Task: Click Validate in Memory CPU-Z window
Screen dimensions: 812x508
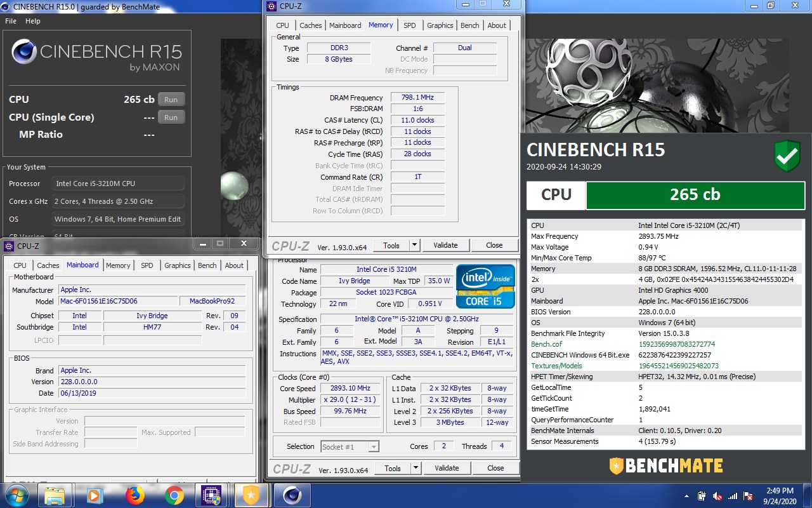Action: coord(445,245)
